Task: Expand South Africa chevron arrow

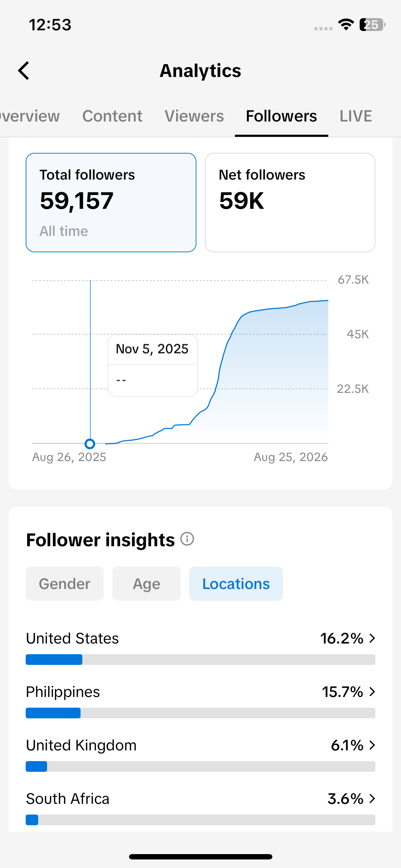Action: 372,799
